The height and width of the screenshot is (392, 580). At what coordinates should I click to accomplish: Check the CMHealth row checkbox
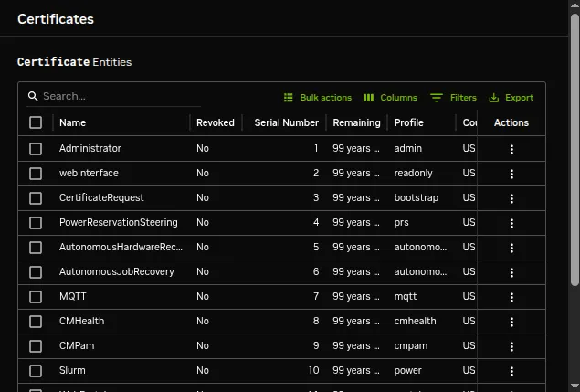pos(36,322)
